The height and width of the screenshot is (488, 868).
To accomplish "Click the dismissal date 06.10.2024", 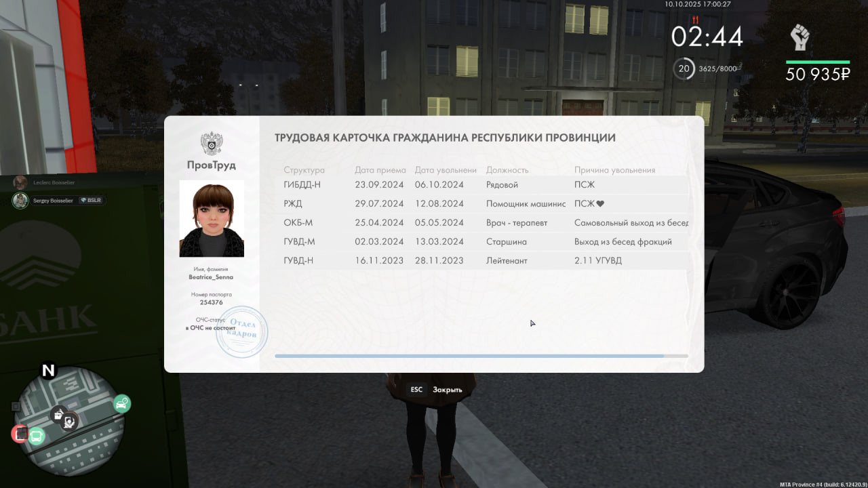I will (439, 184).
